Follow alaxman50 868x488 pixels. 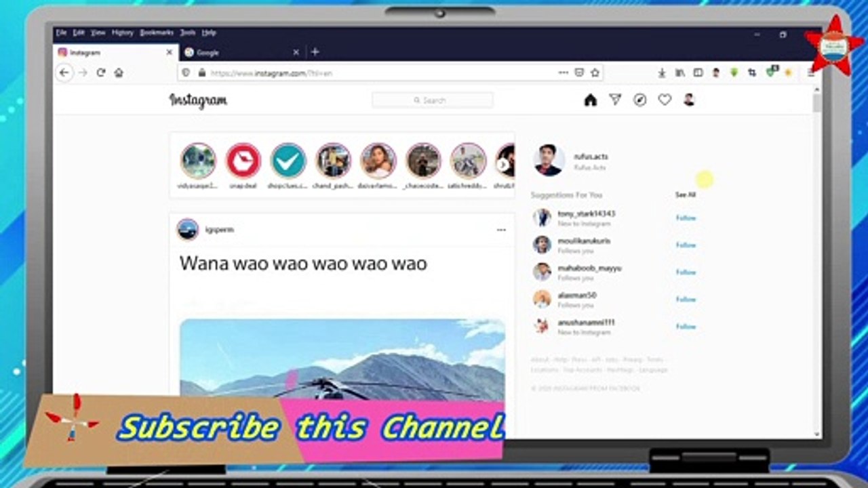(686, 299)
